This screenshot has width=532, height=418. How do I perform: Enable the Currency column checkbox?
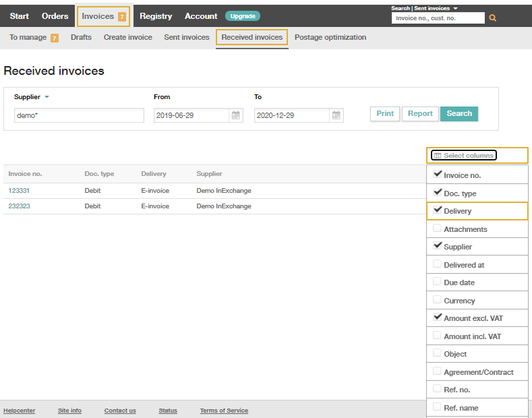(438, 299)
